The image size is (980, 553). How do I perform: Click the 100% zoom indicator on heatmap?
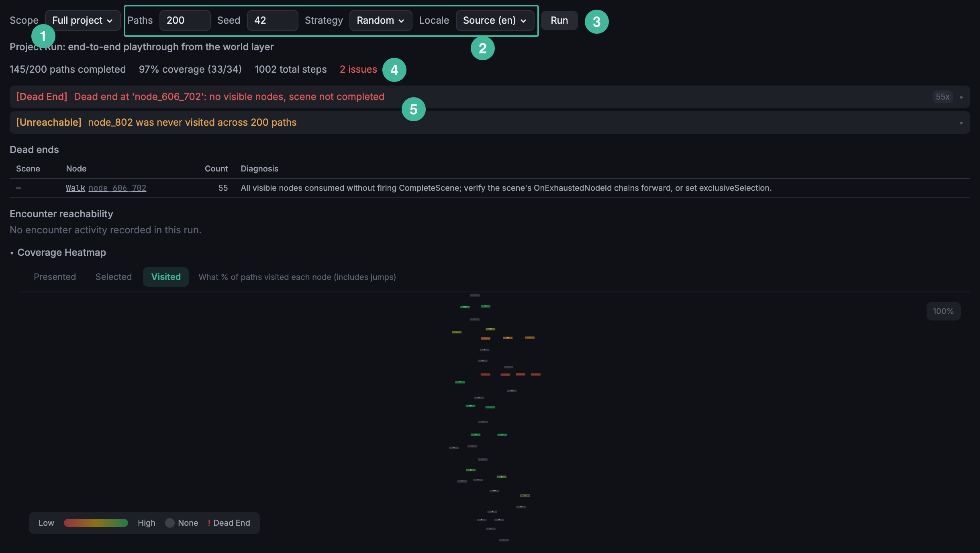pyautogui.click(x=943, y=311)
